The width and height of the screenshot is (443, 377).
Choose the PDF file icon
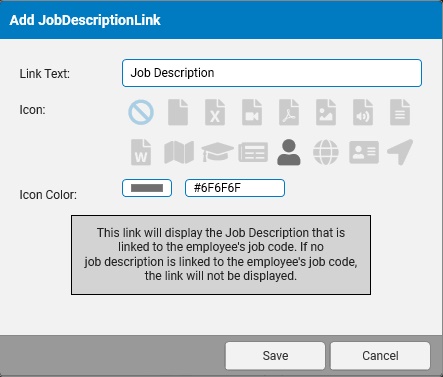289,112
